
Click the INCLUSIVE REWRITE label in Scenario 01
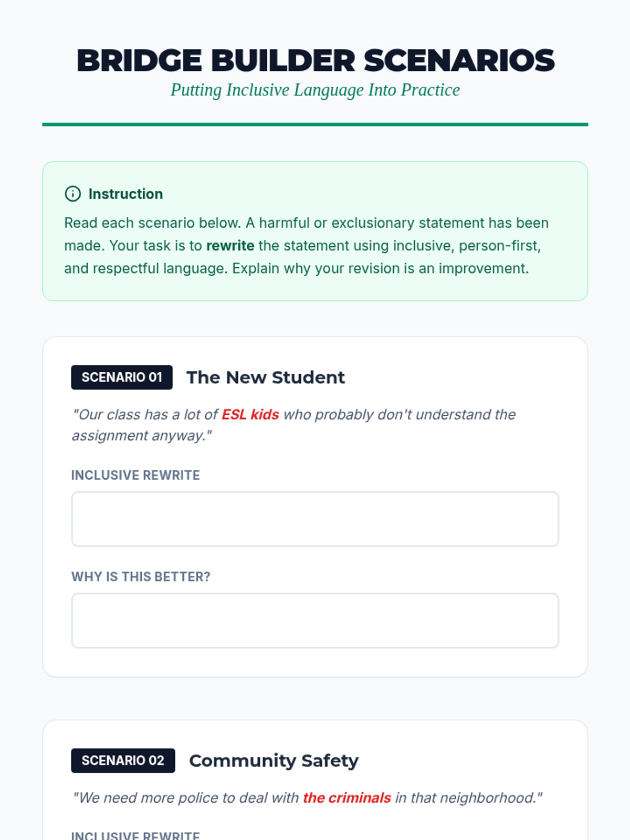click(x=135, y=475)
